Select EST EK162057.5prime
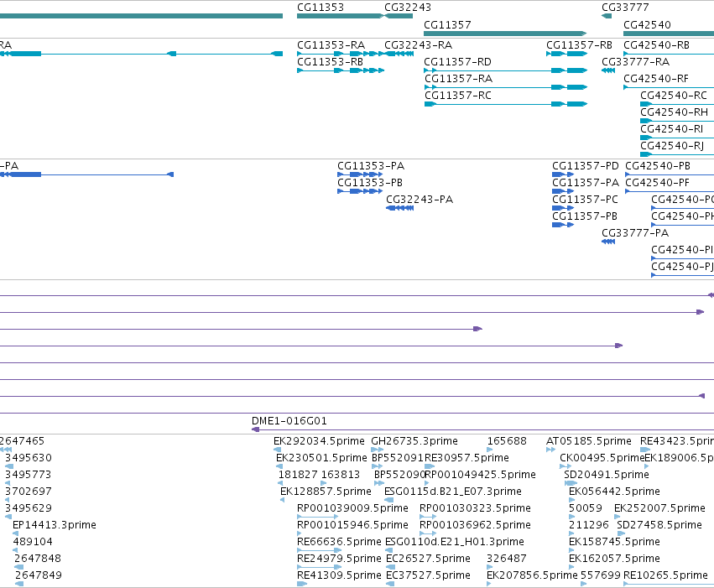Viewport: 714px width, 588px height. pyautogui.click(x=571, y=567)
